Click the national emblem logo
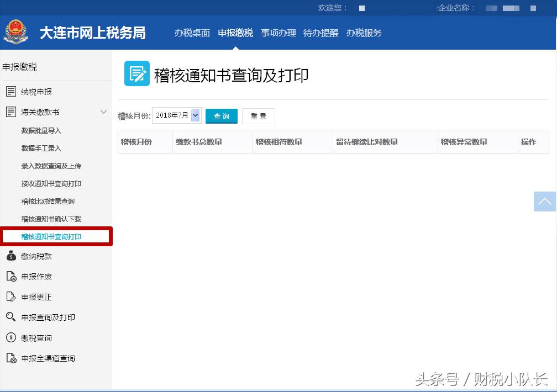 tap(16, 31)
